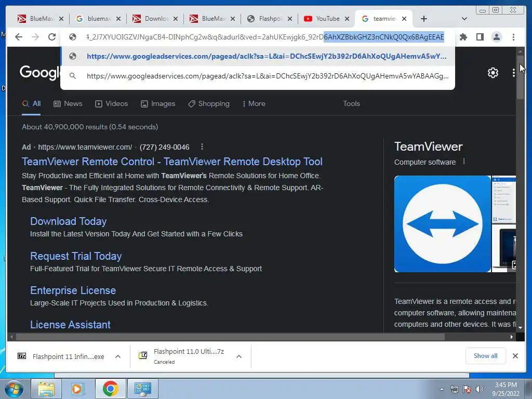532x399 pixels.
Task: Open the News results filter
Action: click(68, 104)
